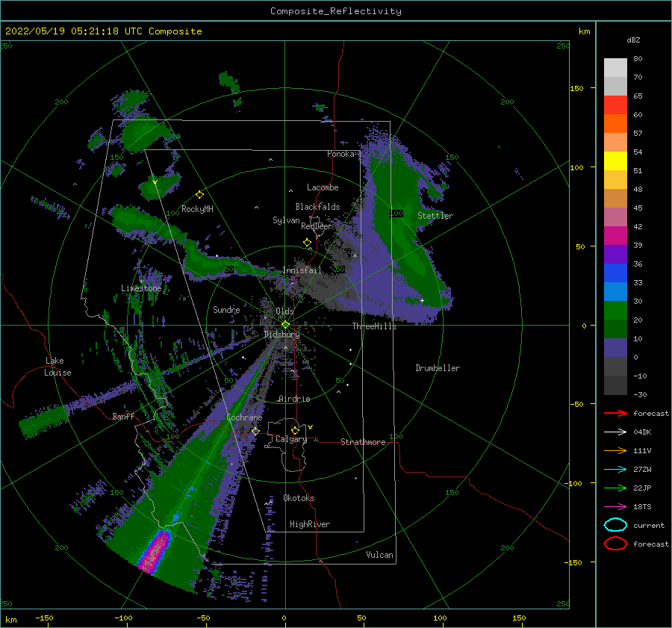
Task: Click the Cochrane town label
Action: pos(244,417)
